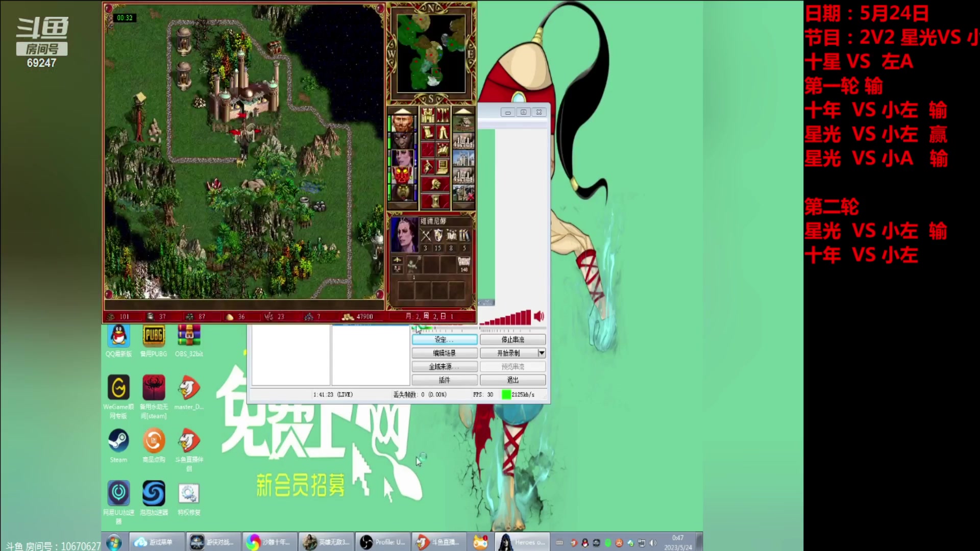
Task: Toggle the surface/underground view button
Action: tap(443, 115)
